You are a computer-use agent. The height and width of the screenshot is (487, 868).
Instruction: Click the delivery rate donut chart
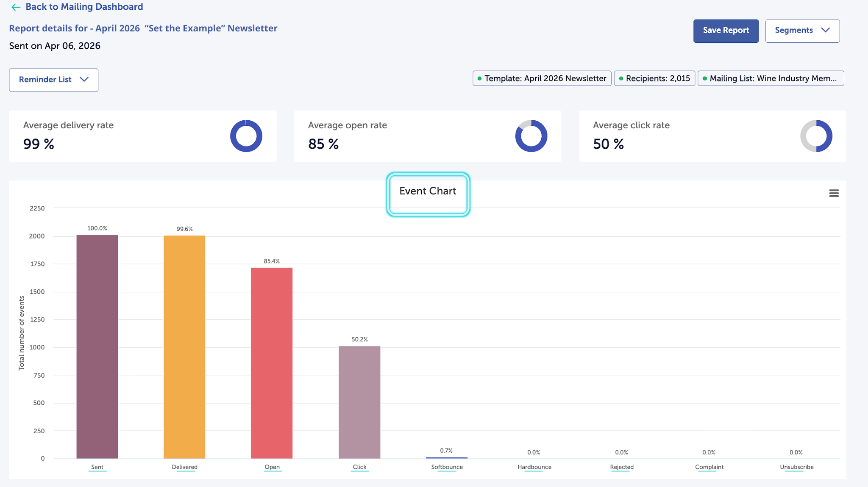246,136
